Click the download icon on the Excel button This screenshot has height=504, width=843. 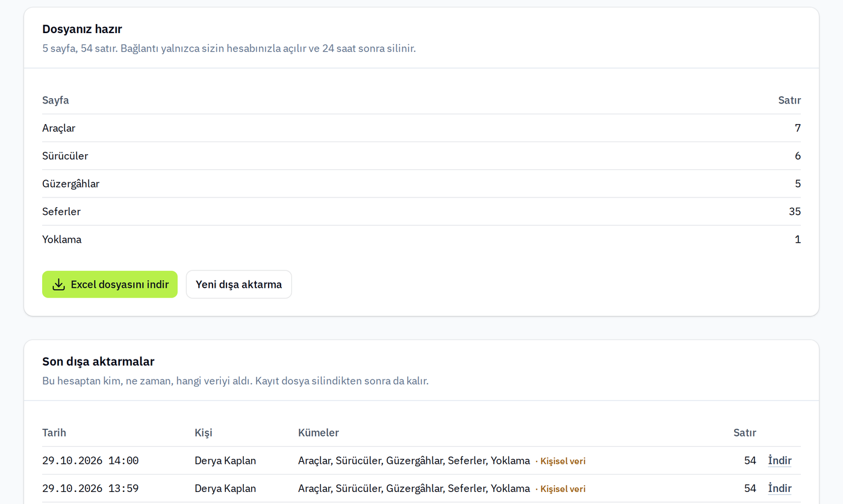(58, 284)
